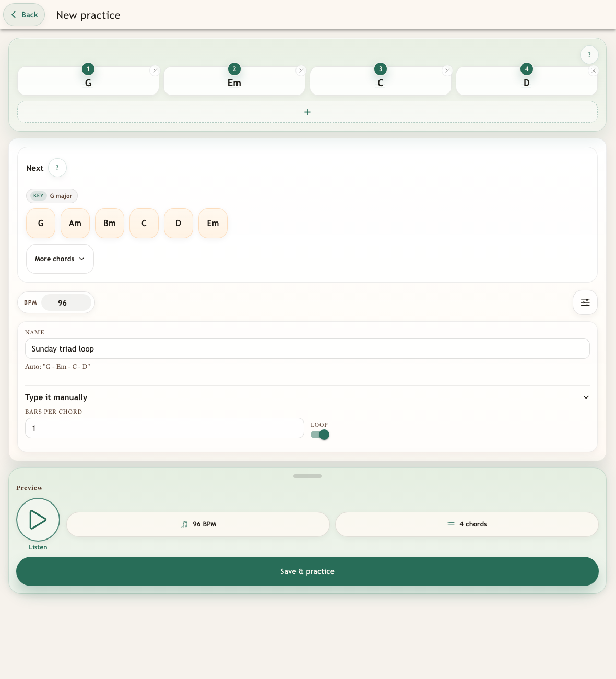Click the preview panel drag handle

[x=307, y=476]
